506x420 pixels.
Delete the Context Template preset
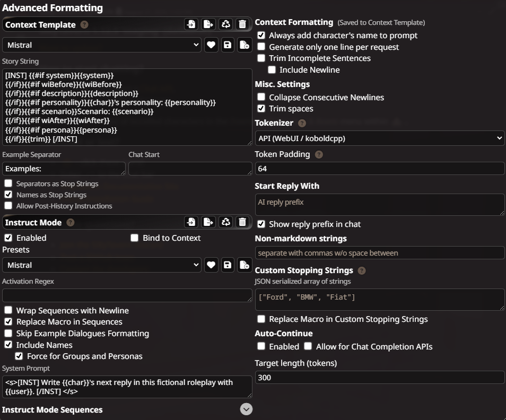242,24
